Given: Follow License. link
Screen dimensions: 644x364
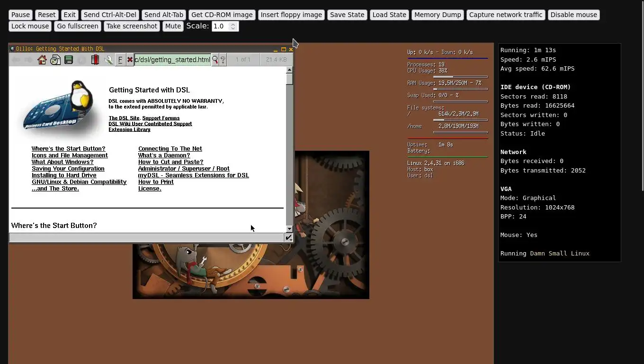Looking at the screenshot, I should [150, 189].
